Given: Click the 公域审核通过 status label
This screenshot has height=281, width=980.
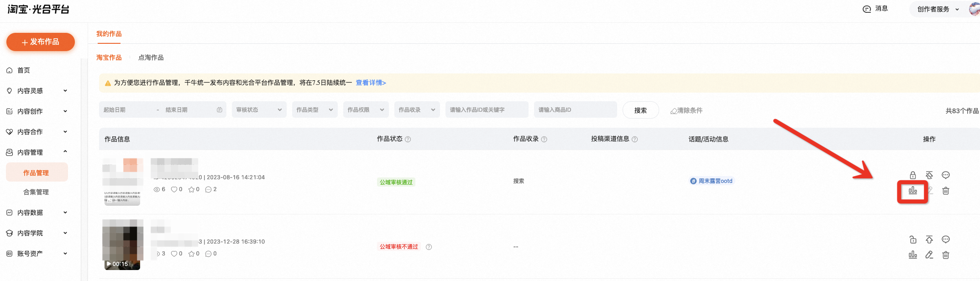Looking at the screenshot, I should (x=396, y=182).
